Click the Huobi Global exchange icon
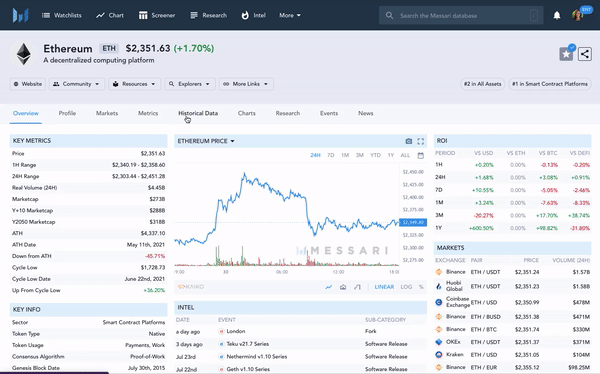 pyautogui.click(x=439, y=286)
